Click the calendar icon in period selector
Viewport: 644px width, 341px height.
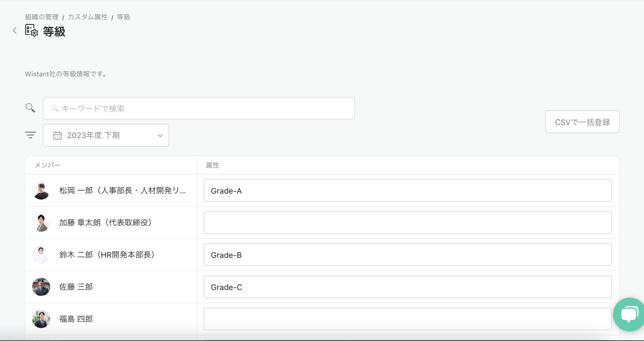[x=57, y=136]
